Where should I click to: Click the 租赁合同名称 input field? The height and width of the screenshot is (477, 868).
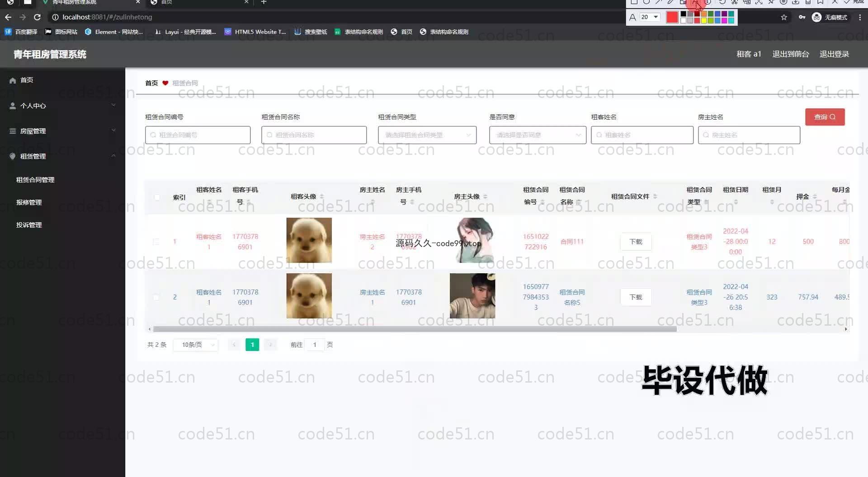tap(314, 135)
